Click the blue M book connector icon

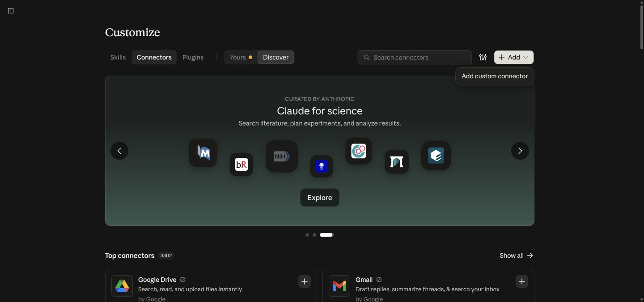click(x=203, y=153)
